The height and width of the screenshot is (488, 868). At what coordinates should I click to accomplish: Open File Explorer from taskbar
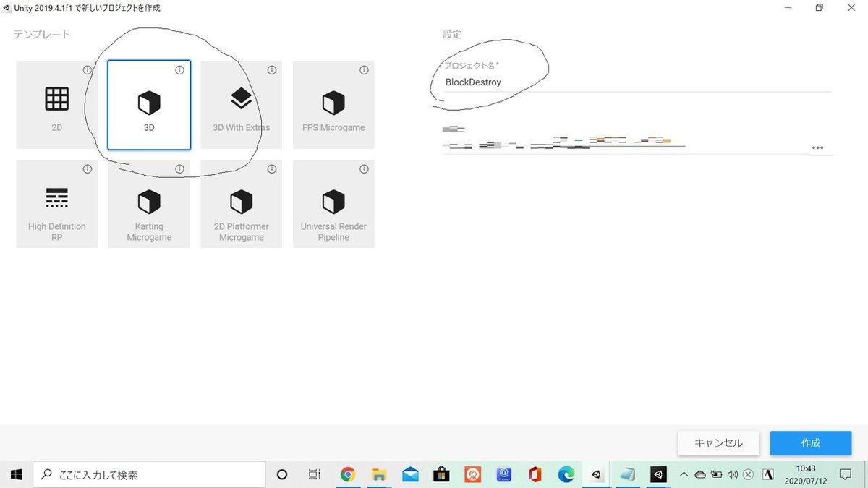pos(379,475)
